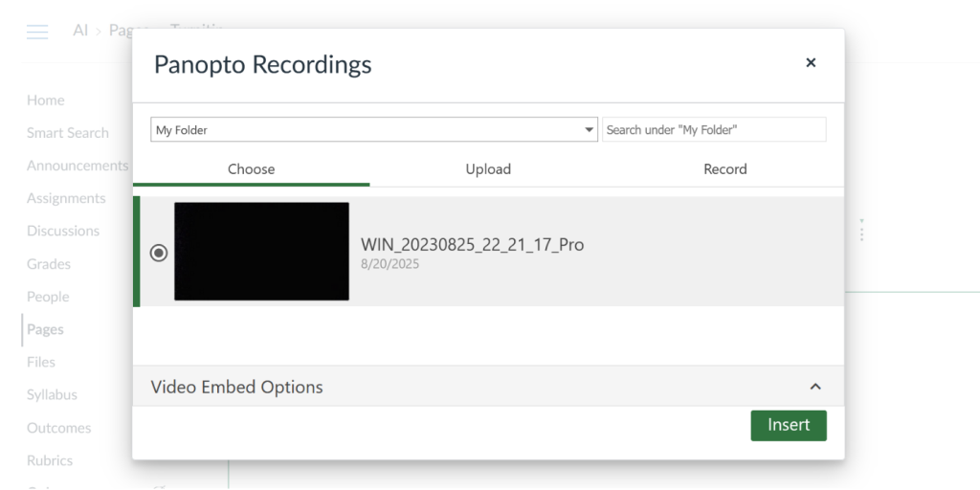The height and width of the screenshot is (490, 980).
Task: Go to Home in course navigation
Action: point(46,100)
